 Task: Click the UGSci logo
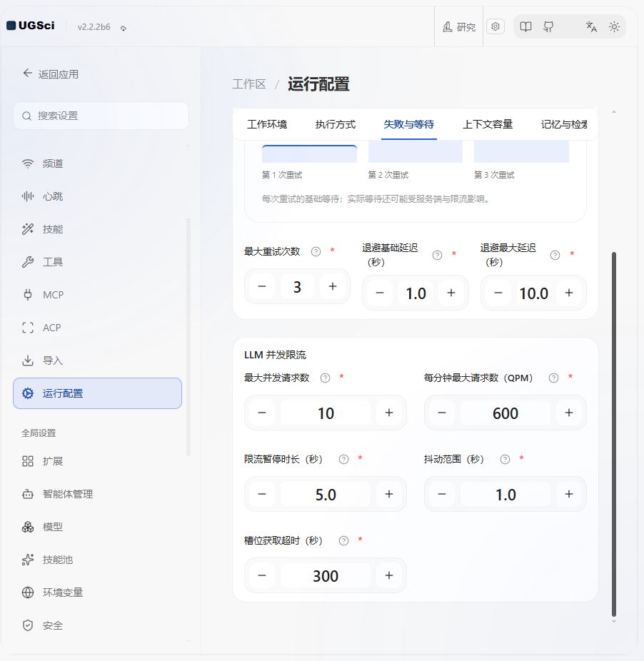coord(31,26)
